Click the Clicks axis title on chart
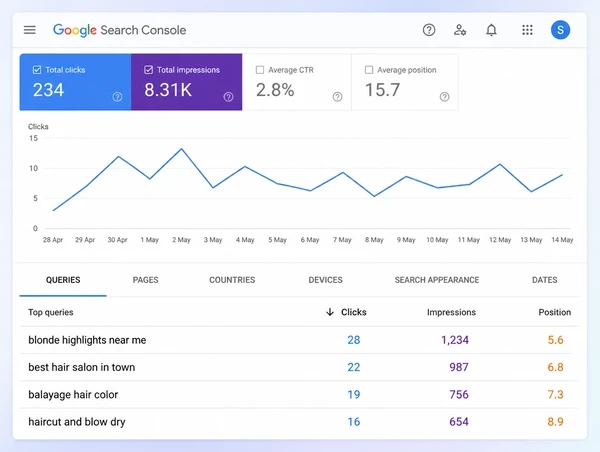This screenshot has height=452, width=600. [x=38, y=127]
